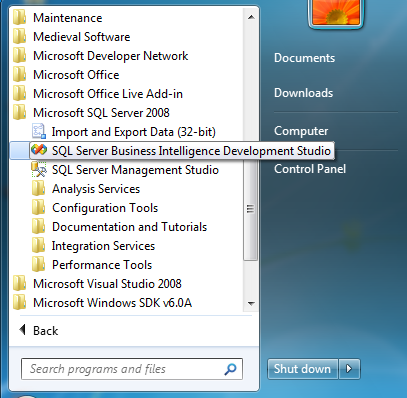This screenshot has width=407, height=398.
Task: Click the Microsoft Visual Studio 2008 folder icon
Action: coord(19,284)
